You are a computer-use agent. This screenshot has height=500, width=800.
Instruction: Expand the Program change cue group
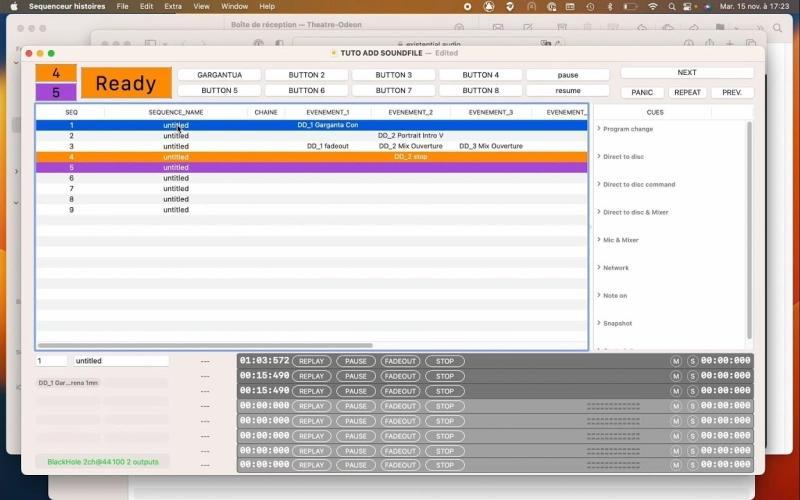pyautogui.click(x=599, y=129)
